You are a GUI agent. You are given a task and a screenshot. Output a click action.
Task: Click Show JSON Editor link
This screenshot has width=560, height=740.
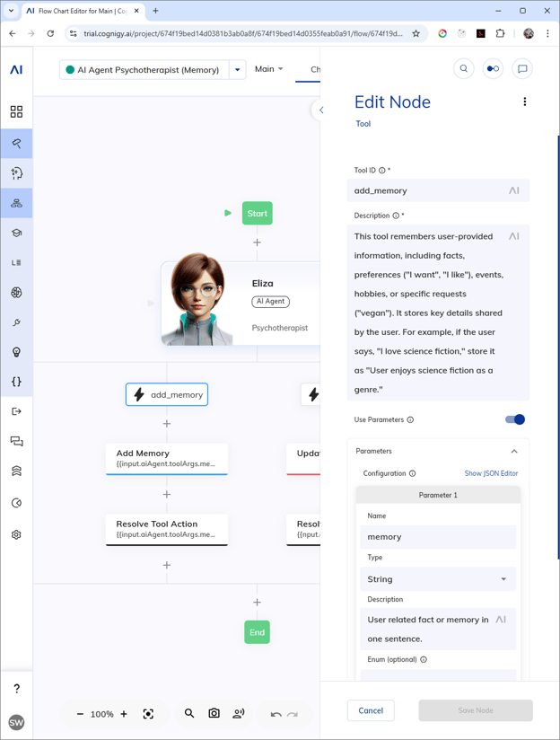click(x=491, y=473)
